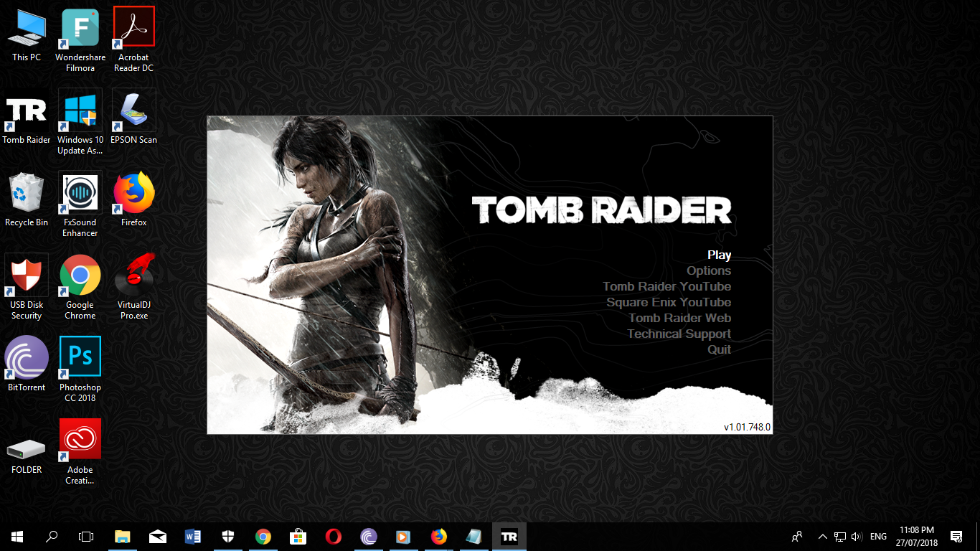
Task: Open the blue notepad taskbar icon
Action: 474,537
